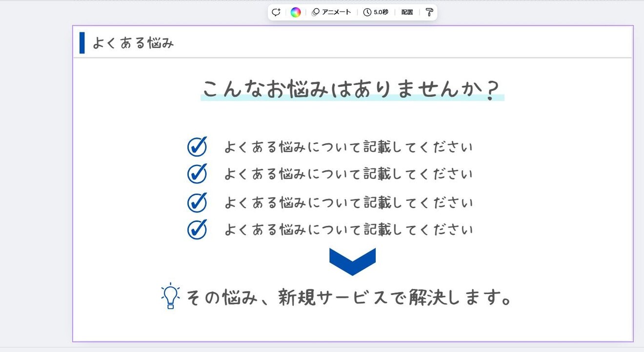Open the rainbow background color picker
The height and width of the screenshot is (352, 644).
[x=295, y=12]
